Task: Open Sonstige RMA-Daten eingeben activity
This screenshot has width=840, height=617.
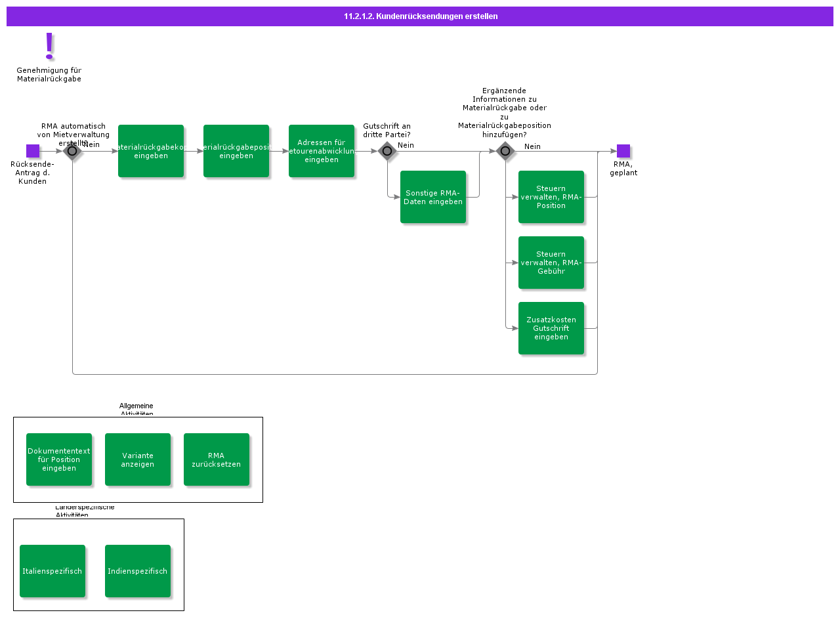Action: 433,197
